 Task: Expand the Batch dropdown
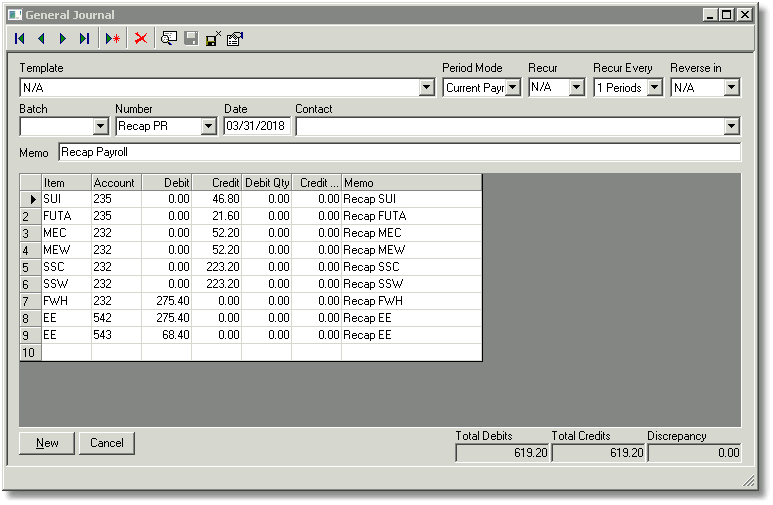101,126
